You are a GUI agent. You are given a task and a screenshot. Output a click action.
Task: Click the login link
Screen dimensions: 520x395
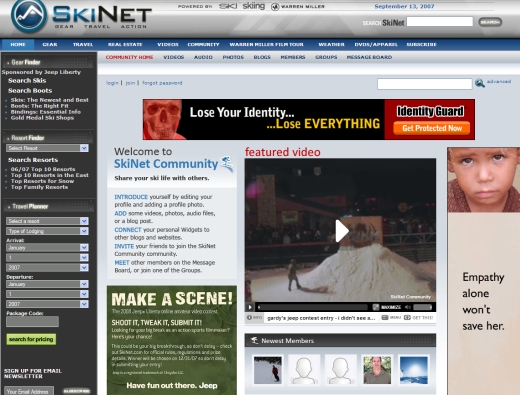(112, 83)
